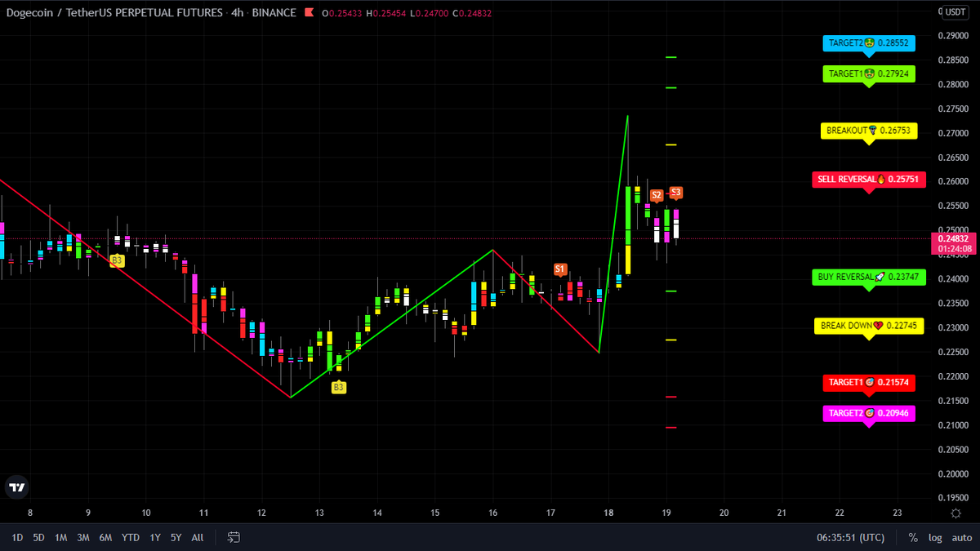This screenshot has width=980, height=551.
Task: Open the USDT currency selector
Action: pyautogui.click(x=955, y=12)
